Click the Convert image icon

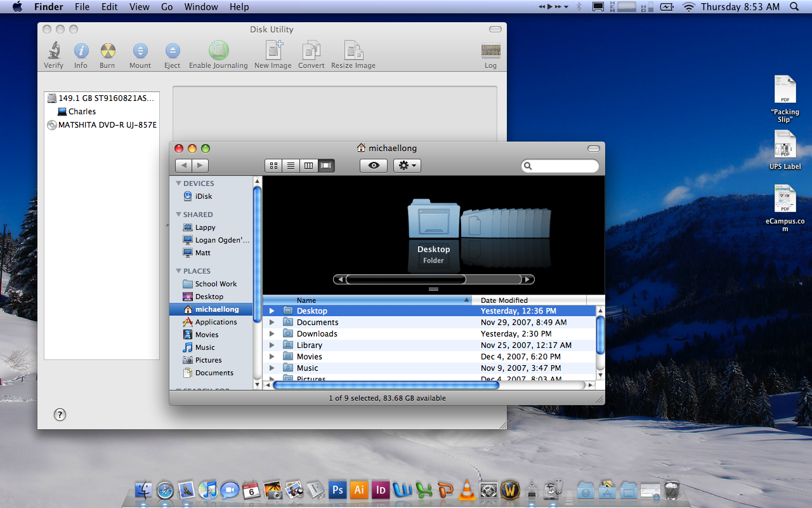click(x=311, y=51)
